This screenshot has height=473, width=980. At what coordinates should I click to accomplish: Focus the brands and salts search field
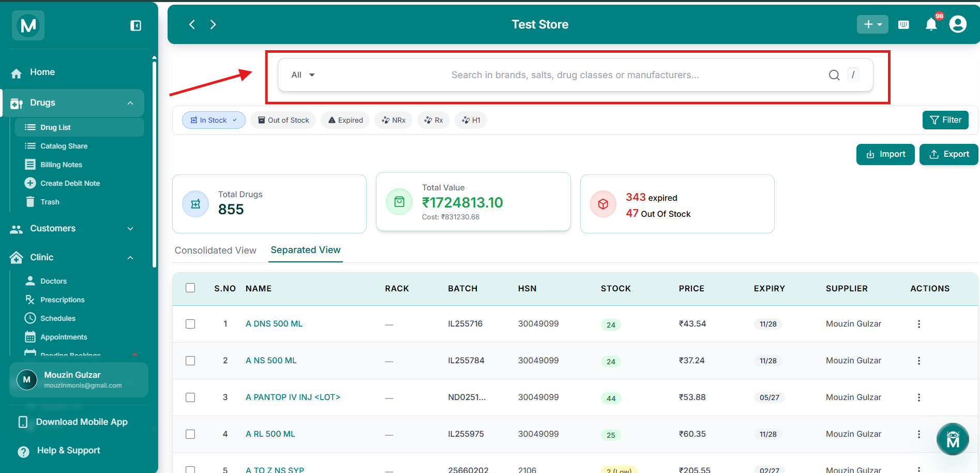pos(575,75)
